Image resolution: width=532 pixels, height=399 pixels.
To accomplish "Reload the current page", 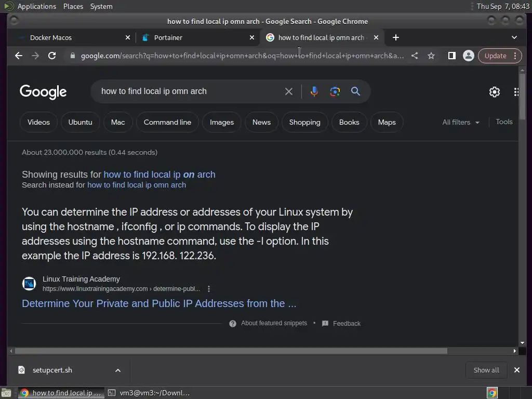I will point(52,56).
